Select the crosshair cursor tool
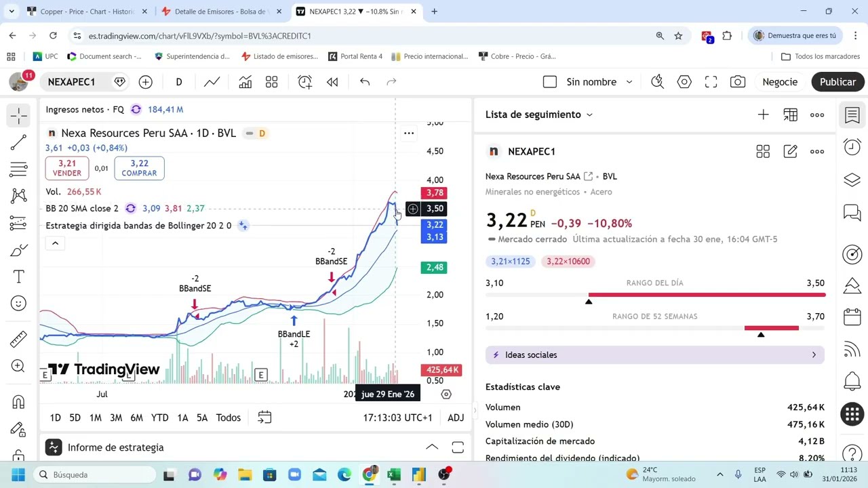868x488 pixels. coord(18,115)
